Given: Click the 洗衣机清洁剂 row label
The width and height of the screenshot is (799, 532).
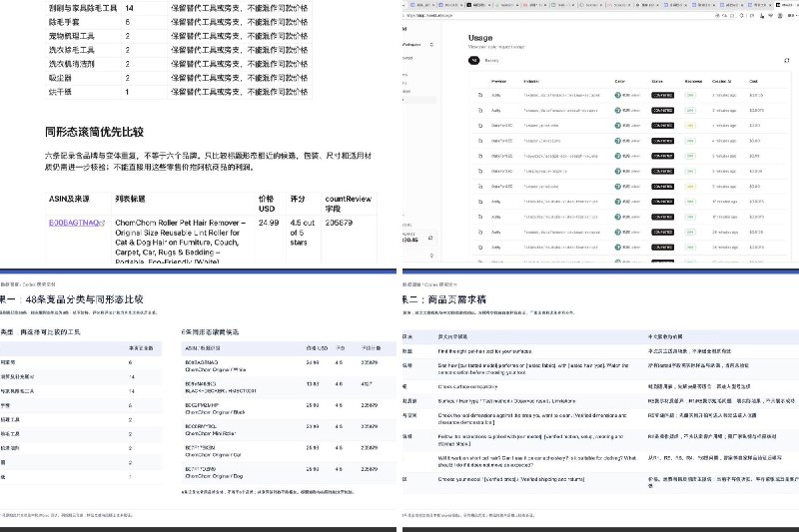Looking at the screenshot, I should pos(72,64).
